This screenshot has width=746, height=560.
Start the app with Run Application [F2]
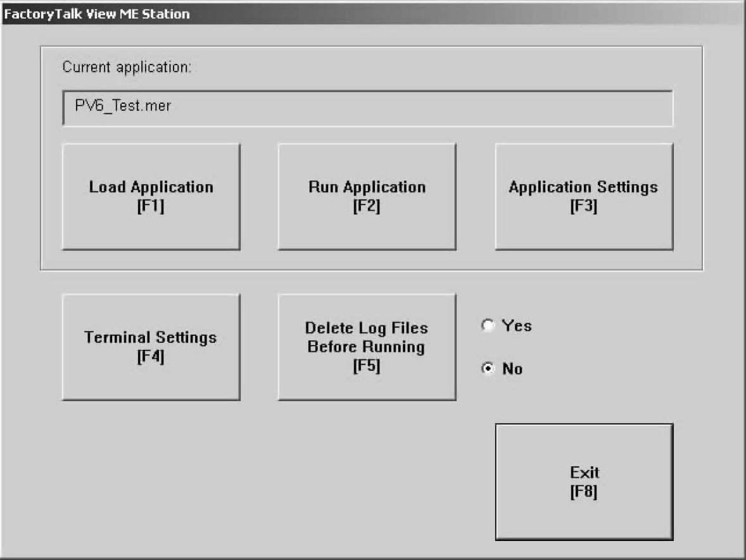tap(367, 196)
